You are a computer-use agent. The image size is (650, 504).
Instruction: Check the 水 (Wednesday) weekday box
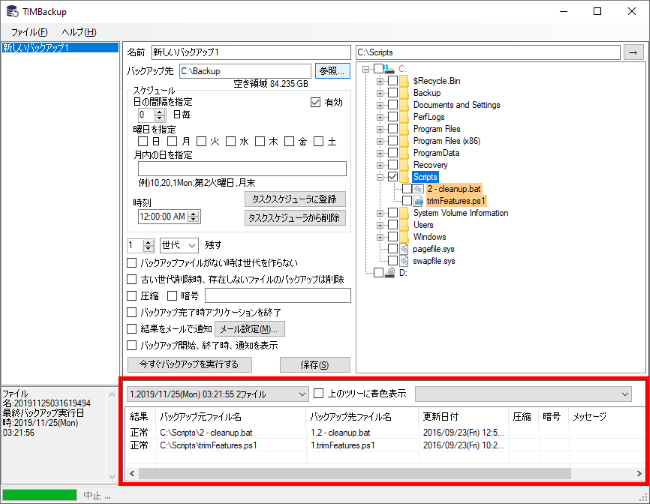[x=230, y=141]
